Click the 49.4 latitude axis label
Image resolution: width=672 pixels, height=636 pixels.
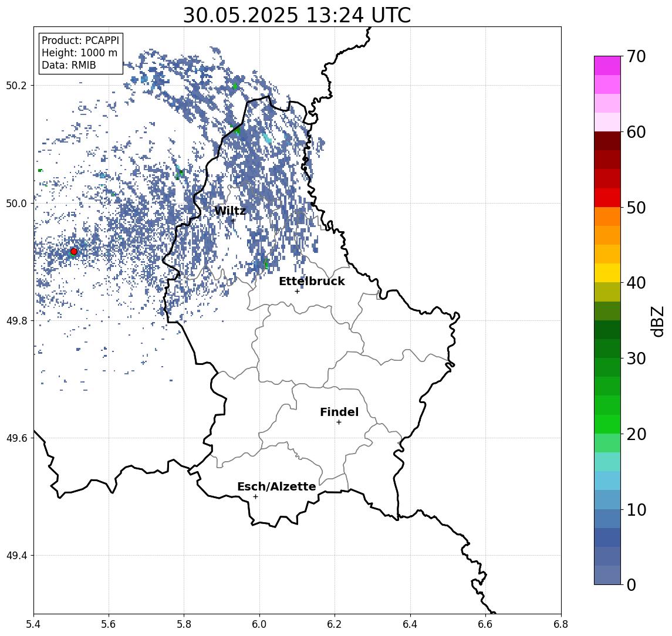point(16,556)
